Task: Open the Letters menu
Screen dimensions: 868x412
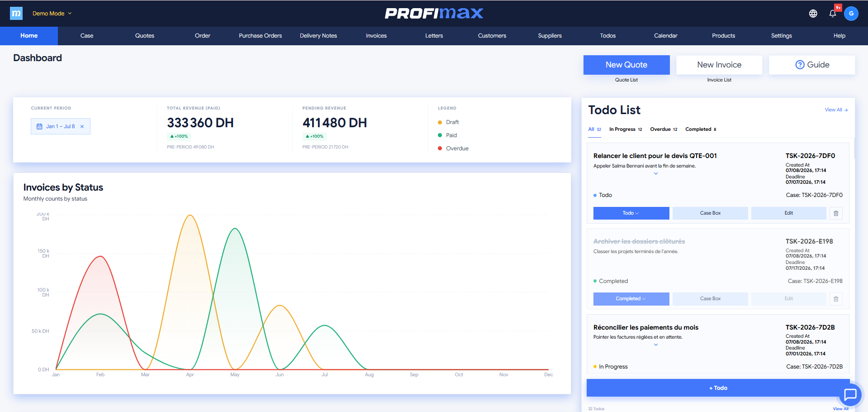Action: point(434,36)
